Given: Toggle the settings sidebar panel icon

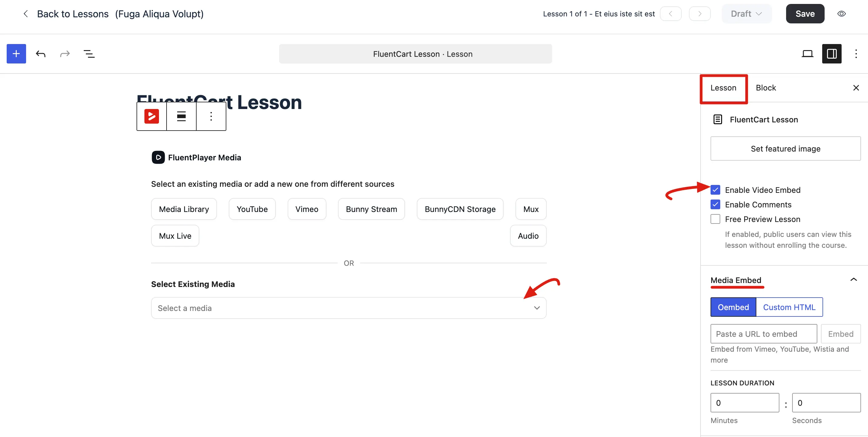Looking at the screenshot, I should click(x=832, y=54).
